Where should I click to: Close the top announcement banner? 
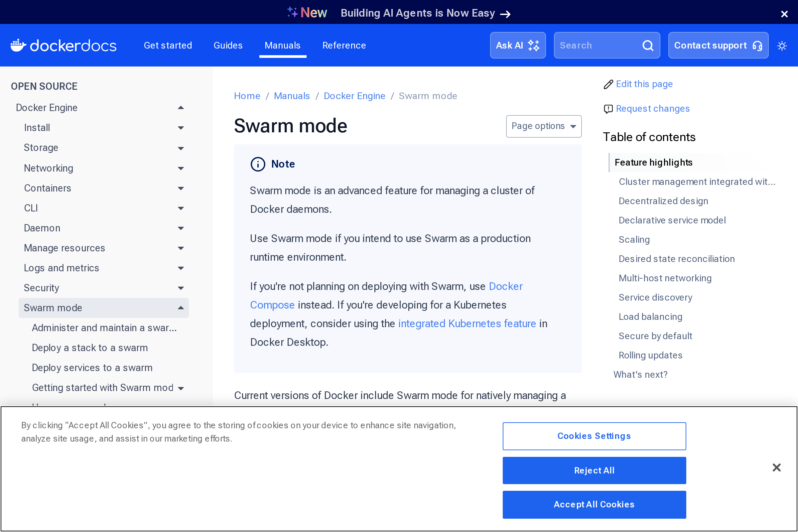point(784,14)
